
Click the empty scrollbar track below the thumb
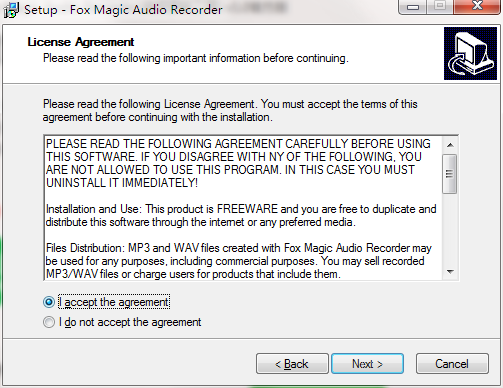point(450,229)
